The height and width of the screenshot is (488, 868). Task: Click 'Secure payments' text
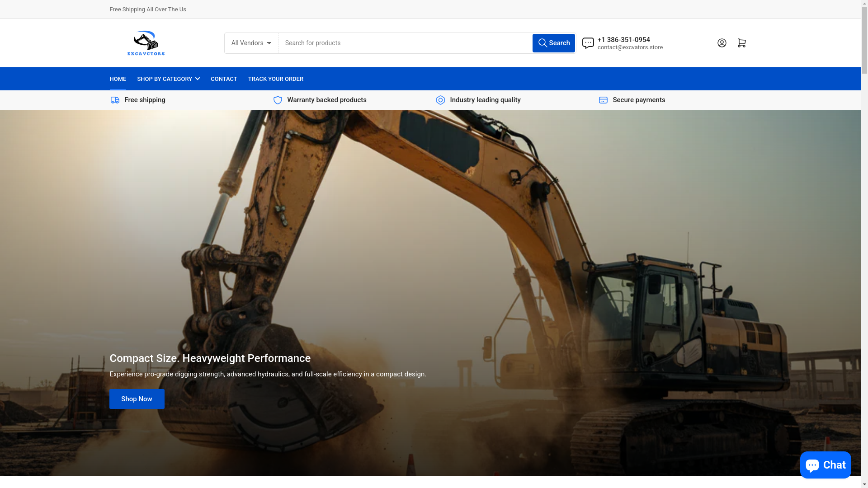pos(639,100)
